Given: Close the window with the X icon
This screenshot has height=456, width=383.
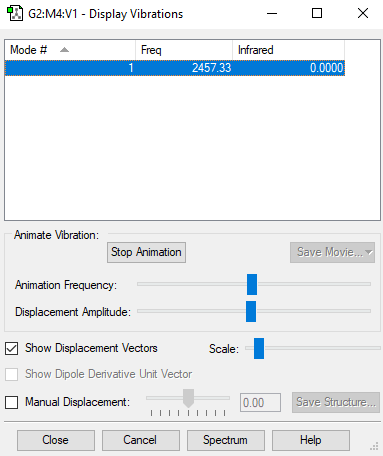Looking at the screenshot, I should pos(363,14).
